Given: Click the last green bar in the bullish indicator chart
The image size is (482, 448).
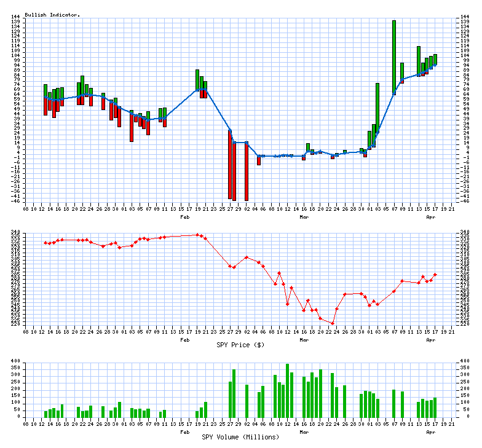Looking at the screenshot, I should coord(435,59).
